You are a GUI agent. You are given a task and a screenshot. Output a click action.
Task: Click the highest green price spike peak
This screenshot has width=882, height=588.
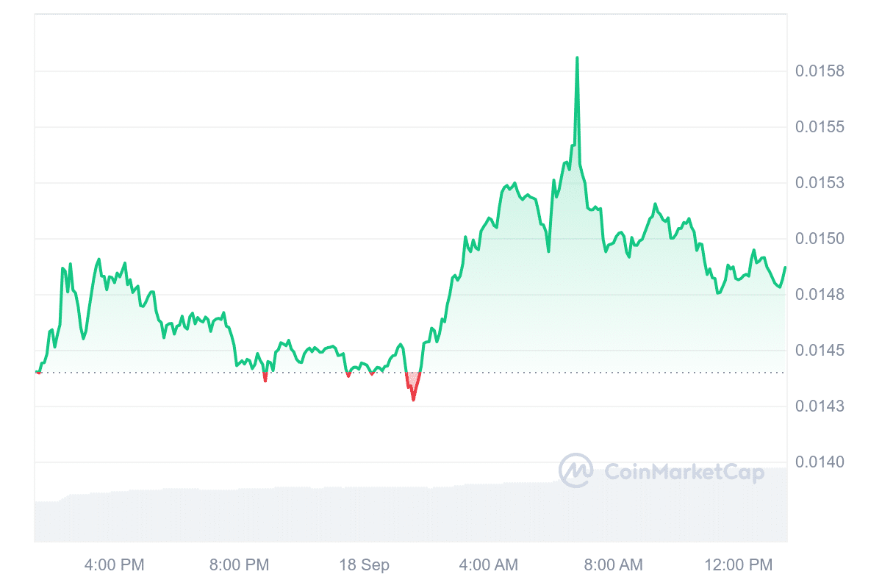point(577,58)
